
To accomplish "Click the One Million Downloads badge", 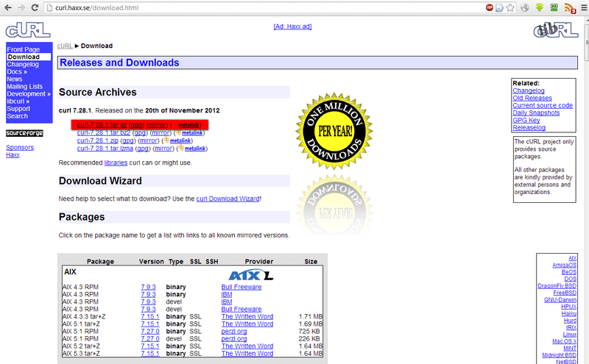I will 334,131.
